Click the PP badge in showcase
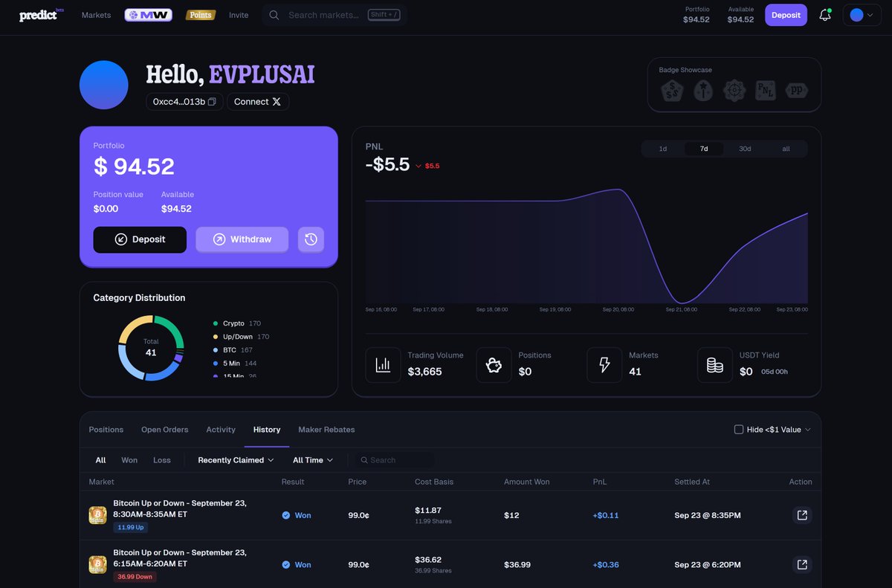This screenshot has width=892, height=588. (797, 91)
